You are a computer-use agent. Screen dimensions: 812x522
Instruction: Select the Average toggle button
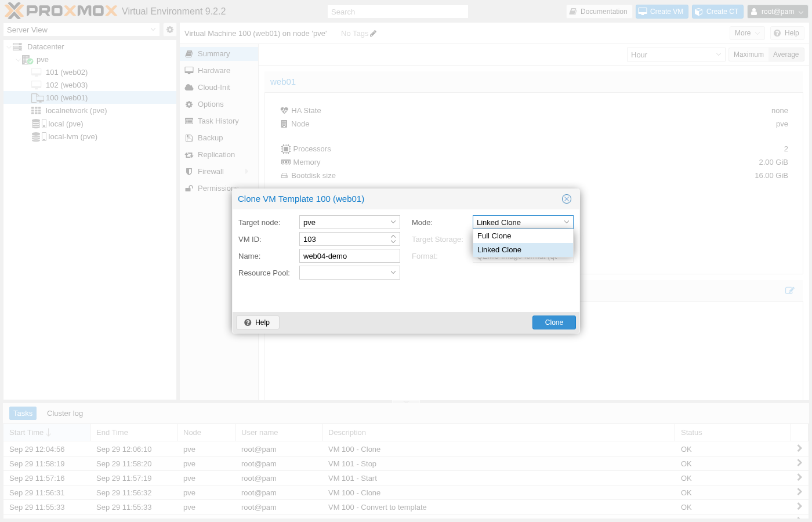coord(786,55)
